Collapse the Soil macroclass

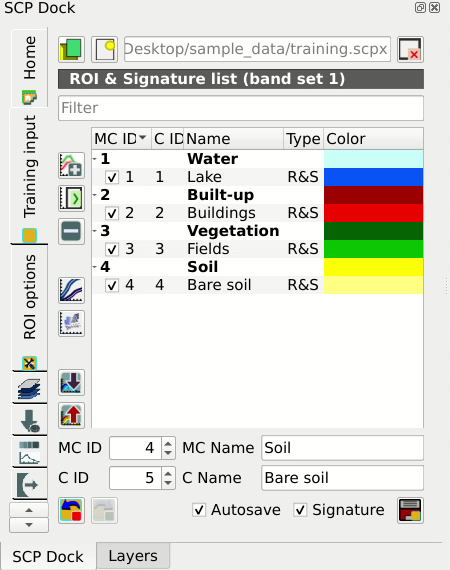[x=95, y=267]
